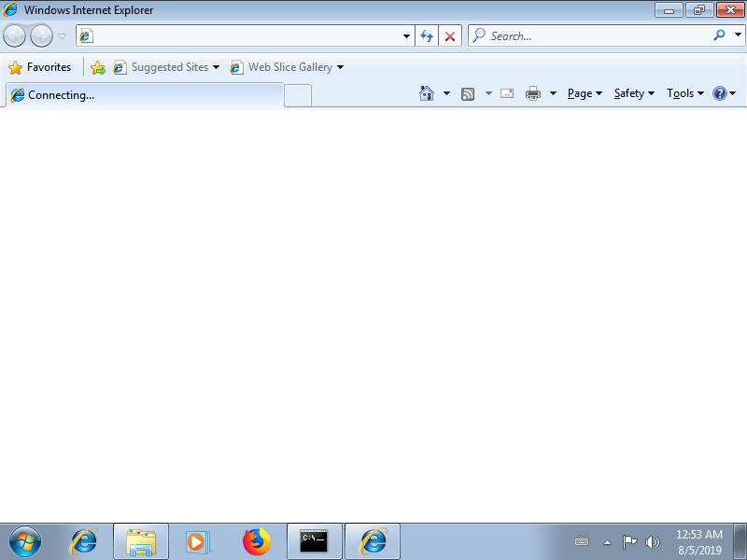The image size is (747, 560).
Task: Click Add to Favorites Bar icon
Action: click(x=98, y=67)
